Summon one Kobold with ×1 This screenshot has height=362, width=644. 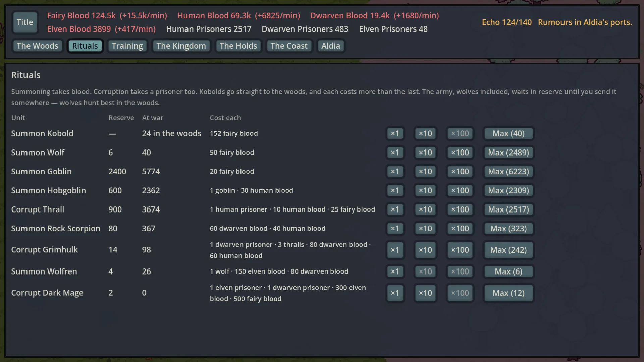coord(395,134)
